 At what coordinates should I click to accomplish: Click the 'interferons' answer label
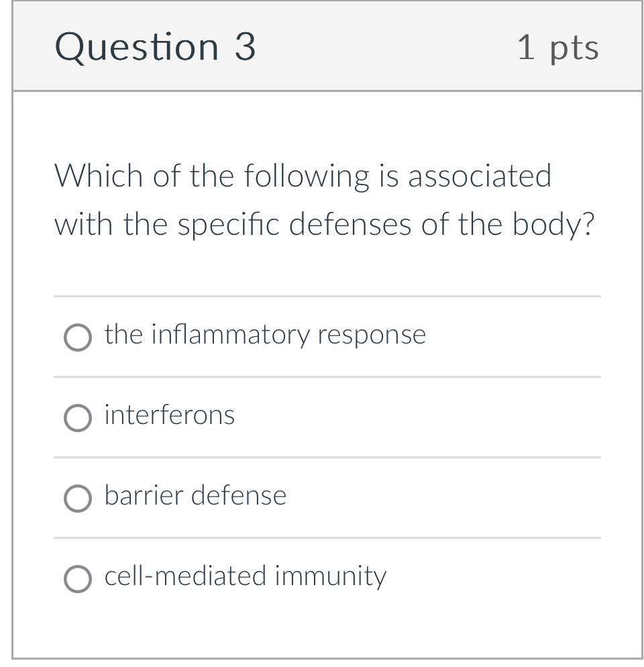[x=169, y=415]
